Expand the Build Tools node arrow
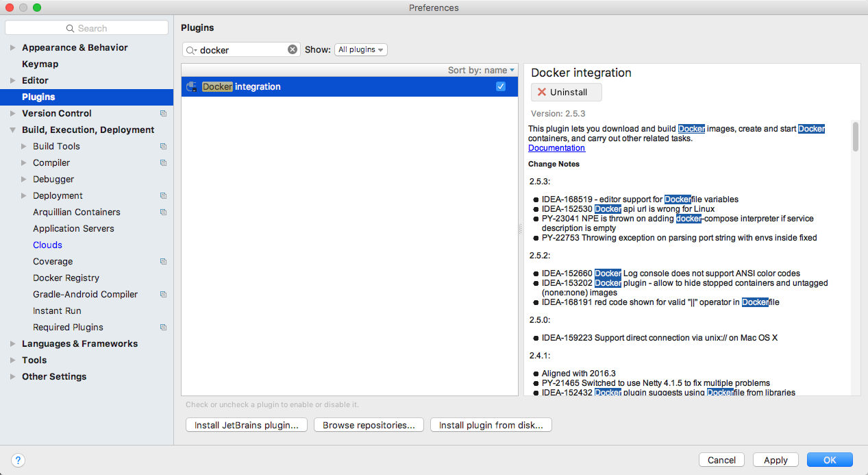Viewport: 868px width, 475px height. coord(23,147)
